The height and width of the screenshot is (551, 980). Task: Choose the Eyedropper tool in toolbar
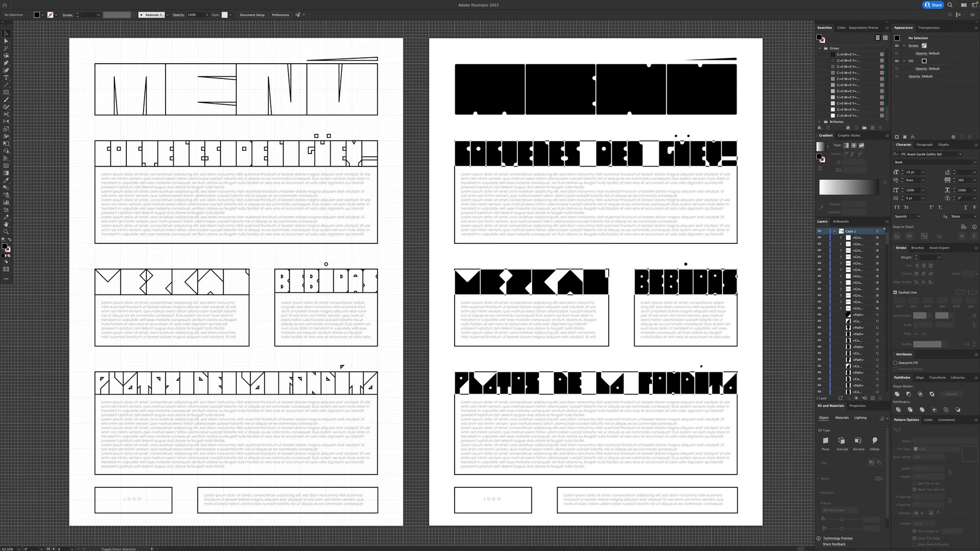pos(6,180)
